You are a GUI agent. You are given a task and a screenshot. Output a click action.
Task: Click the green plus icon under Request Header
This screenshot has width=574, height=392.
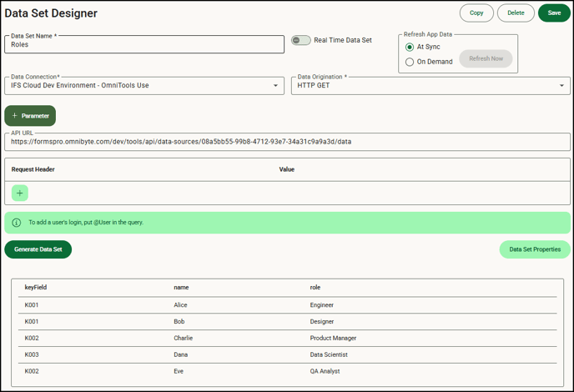(x=20, y=193)
